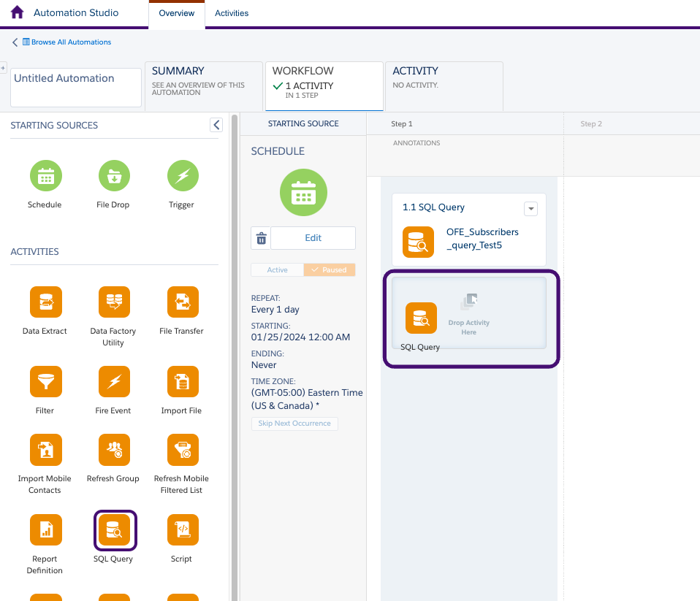Click the Data Factory Utility activity icon
This screenshot has width=700, height=601.
[113, 302]
